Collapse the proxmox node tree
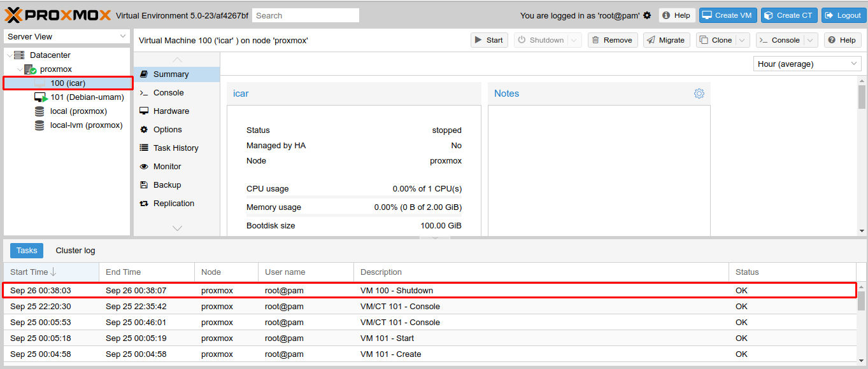The height and width of the screenshot is (369, 868). pyautogui.click(x=20, y=69)
